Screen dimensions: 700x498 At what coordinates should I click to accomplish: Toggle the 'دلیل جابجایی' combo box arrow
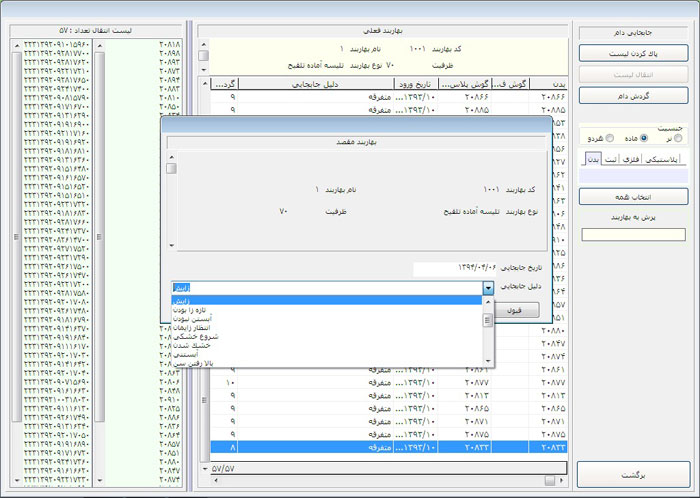point(488,288)
